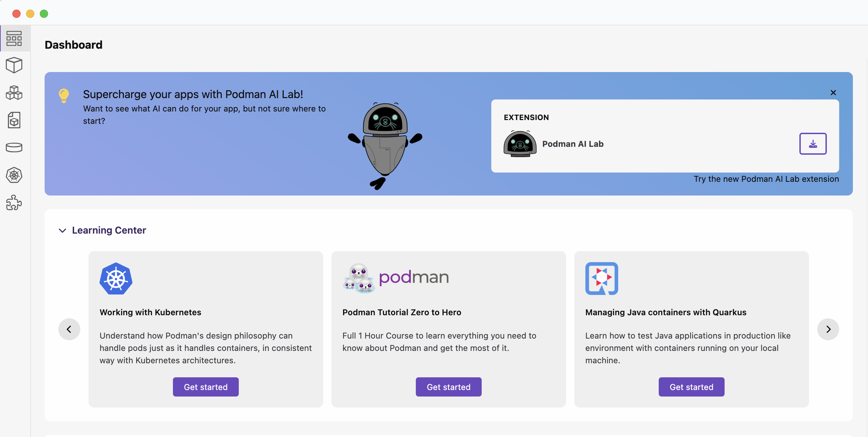Click the Podman logo on tutorial card
Viewport: 868px width, 437px height.
coord(396,278)
